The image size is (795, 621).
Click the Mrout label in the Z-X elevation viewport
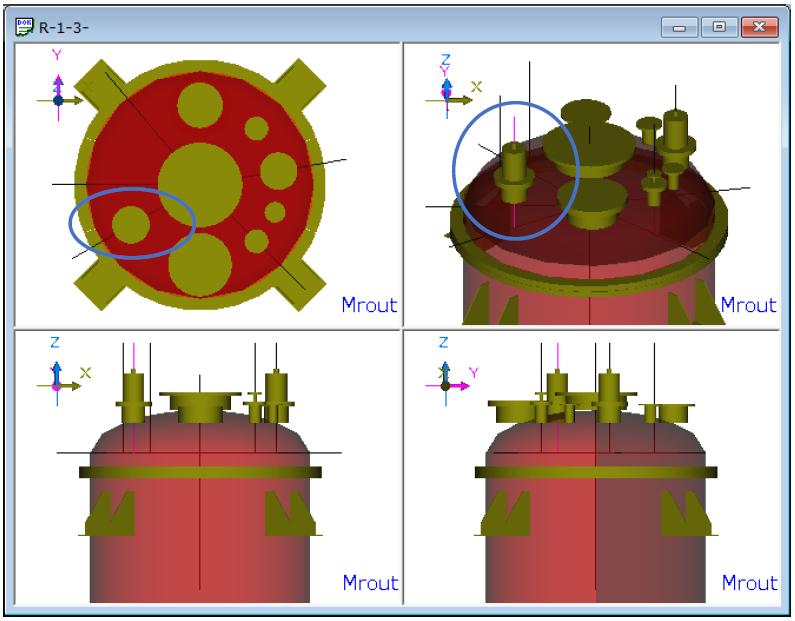coord(370,583)
